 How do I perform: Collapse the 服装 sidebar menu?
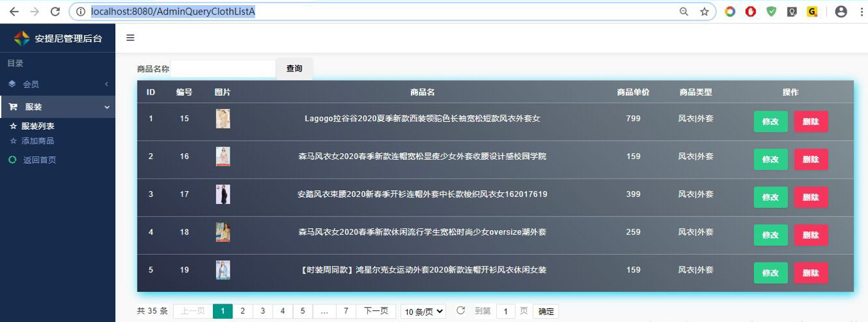point(57,107)
